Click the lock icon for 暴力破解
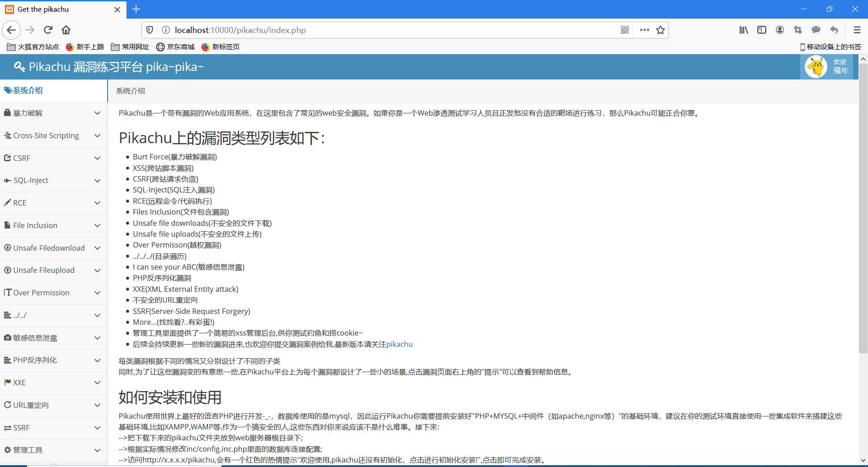The width and height of the screenshot is (868, 467). (x=7, y=112)
